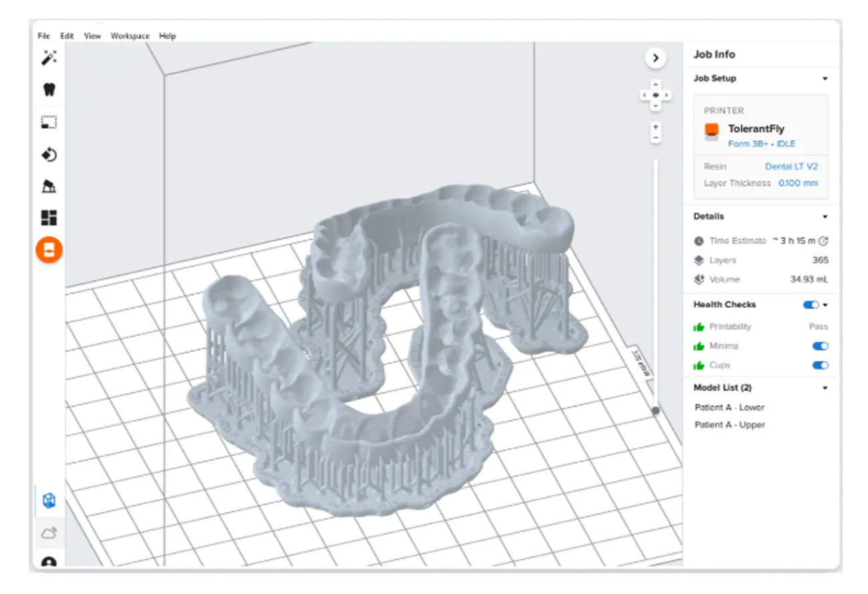Image resolution: width=868 pixels, height=594 pixels.
Task: Click the Volume icon
Action: pos(699,280)
